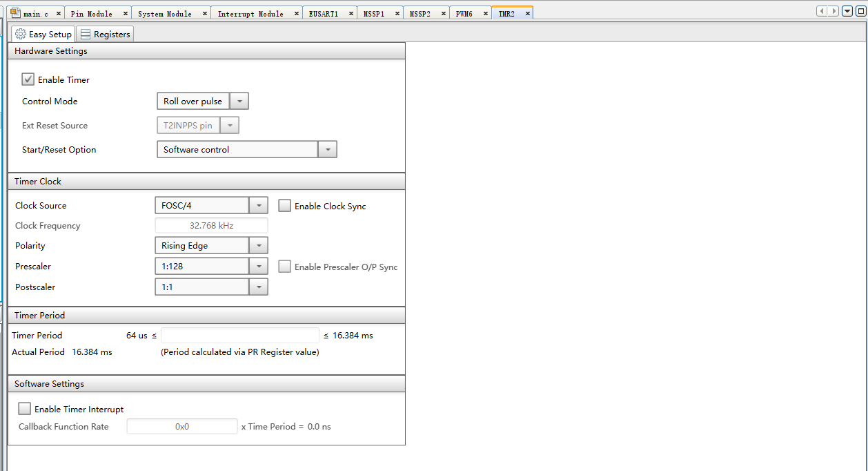868x471 pixels.
Task: Click the Callback Function Rate field
Action: click(182, 427)
